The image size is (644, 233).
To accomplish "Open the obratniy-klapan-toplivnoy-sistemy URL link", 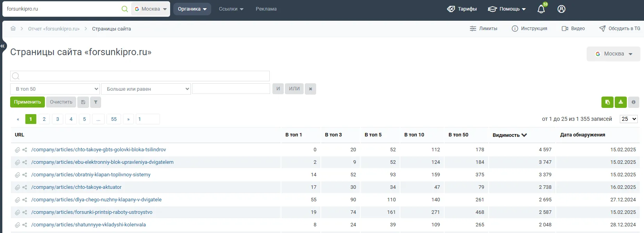I will 91,175.
